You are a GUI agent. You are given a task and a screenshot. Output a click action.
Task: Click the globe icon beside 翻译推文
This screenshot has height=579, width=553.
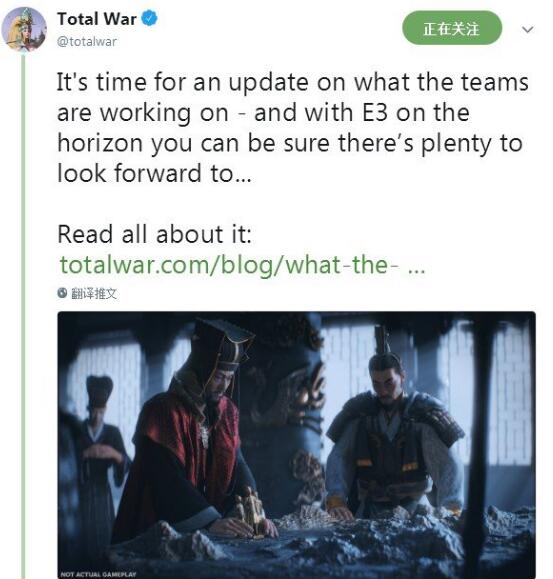click(x=62, y=293)
